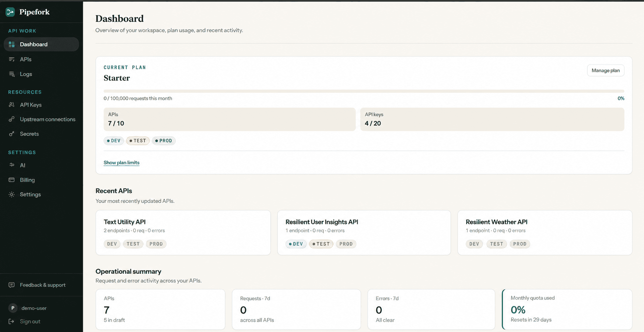The height and width of the screenshot is (332, 644).
Task: Click the Secrets key icon in sidebar
Action: (x=12, y=134)
